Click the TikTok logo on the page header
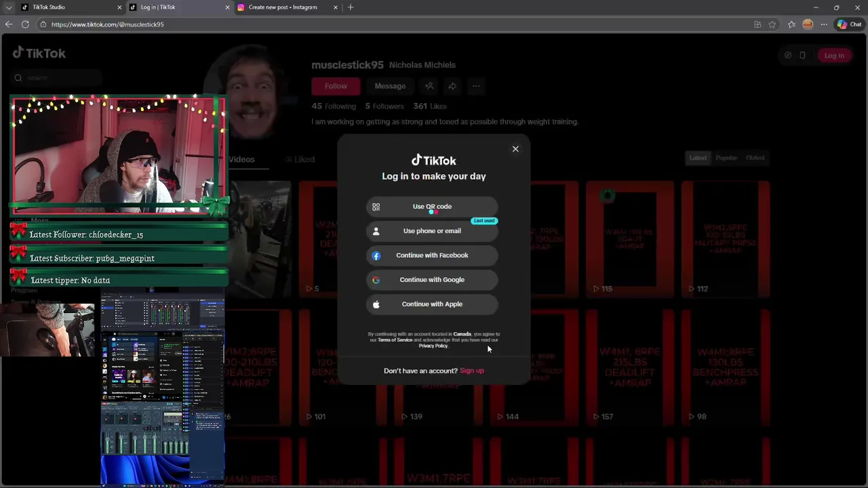This screenshot has width=868, height=488. pos(39,53)
